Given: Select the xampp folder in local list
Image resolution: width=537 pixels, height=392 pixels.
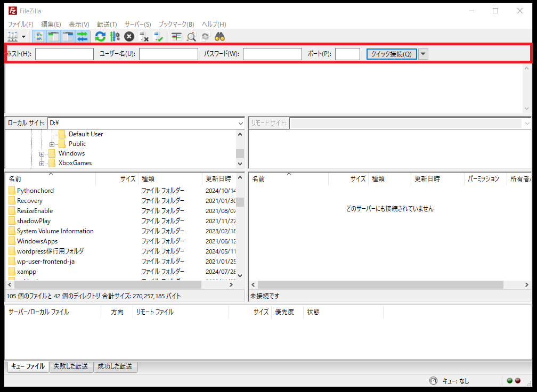Looking at the screenshot, I should click(x=27, y=272).
